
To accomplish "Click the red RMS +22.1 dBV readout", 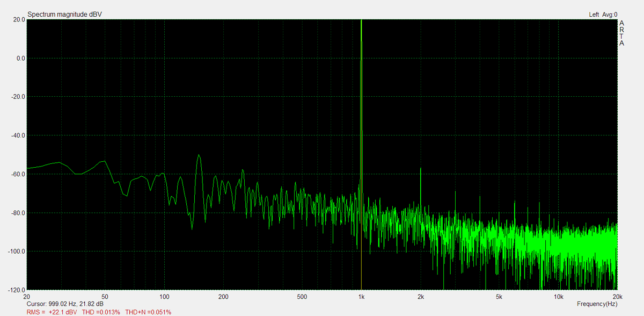I will click(x=52, y=312).
